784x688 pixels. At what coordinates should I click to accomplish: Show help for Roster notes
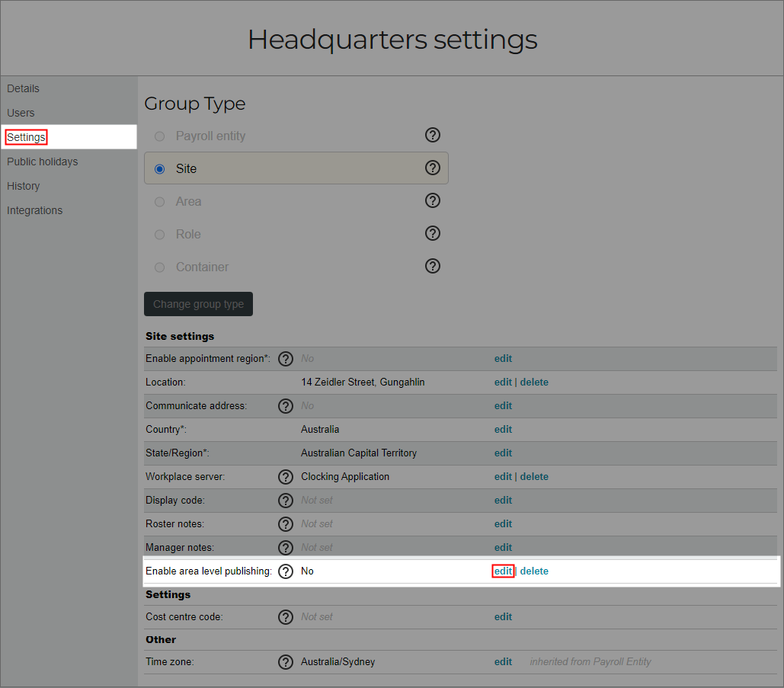click(286, 524)
